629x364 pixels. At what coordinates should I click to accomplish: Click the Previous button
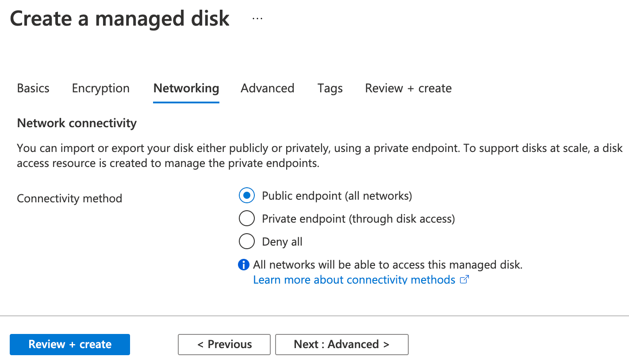click(x=224, y=344)
